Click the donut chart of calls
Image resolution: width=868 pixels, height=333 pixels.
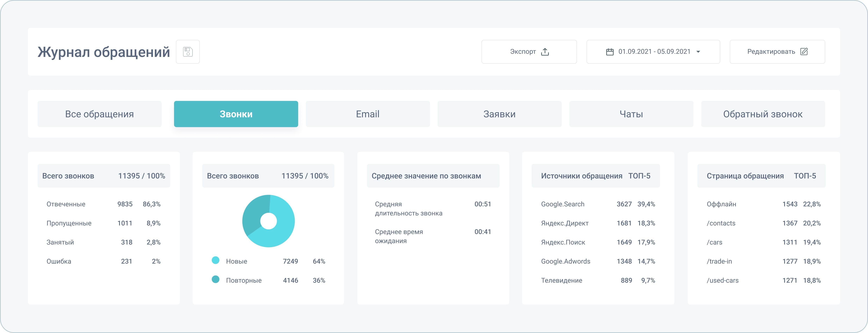coord(268,221)
